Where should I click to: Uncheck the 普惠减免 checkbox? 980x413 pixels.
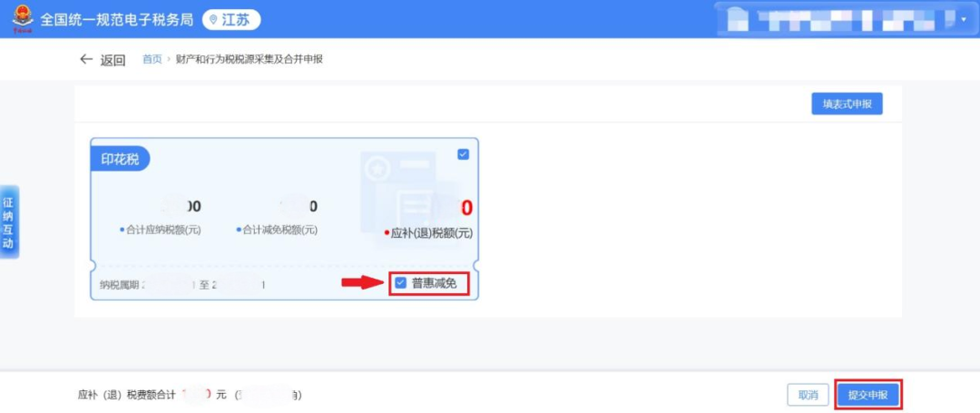coord(401,283)
